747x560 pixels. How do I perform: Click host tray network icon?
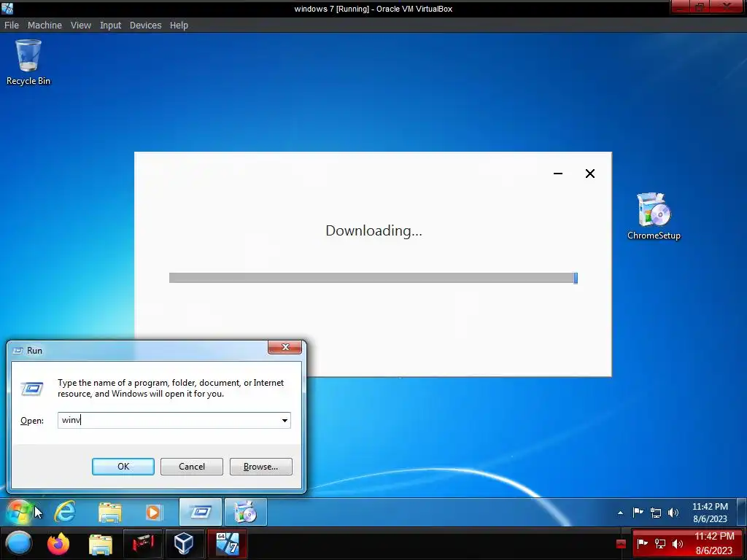[660, 543]
